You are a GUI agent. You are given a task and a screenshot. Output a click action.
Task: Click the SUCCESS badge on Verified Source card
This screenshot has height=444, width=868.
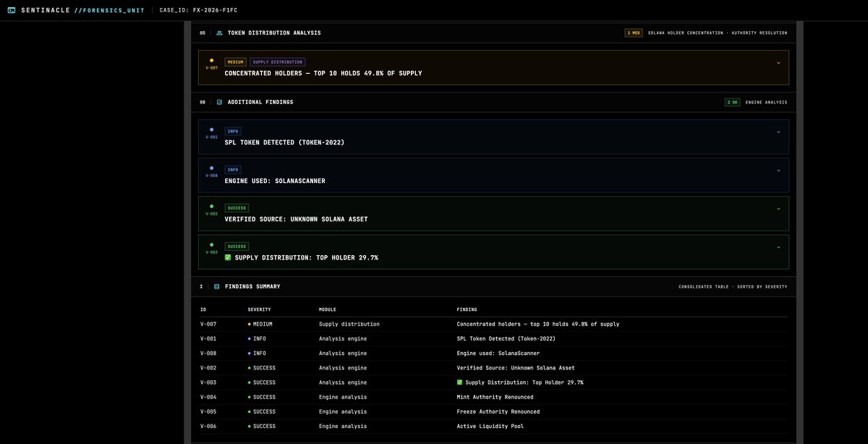[237, 208]
